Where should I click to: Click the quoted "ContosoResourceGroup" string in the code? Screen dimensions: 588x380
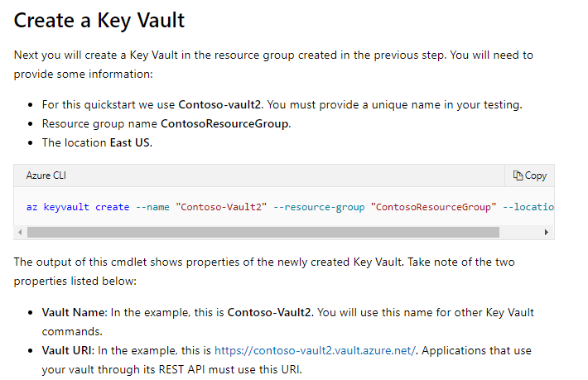[x=435, y=206]
